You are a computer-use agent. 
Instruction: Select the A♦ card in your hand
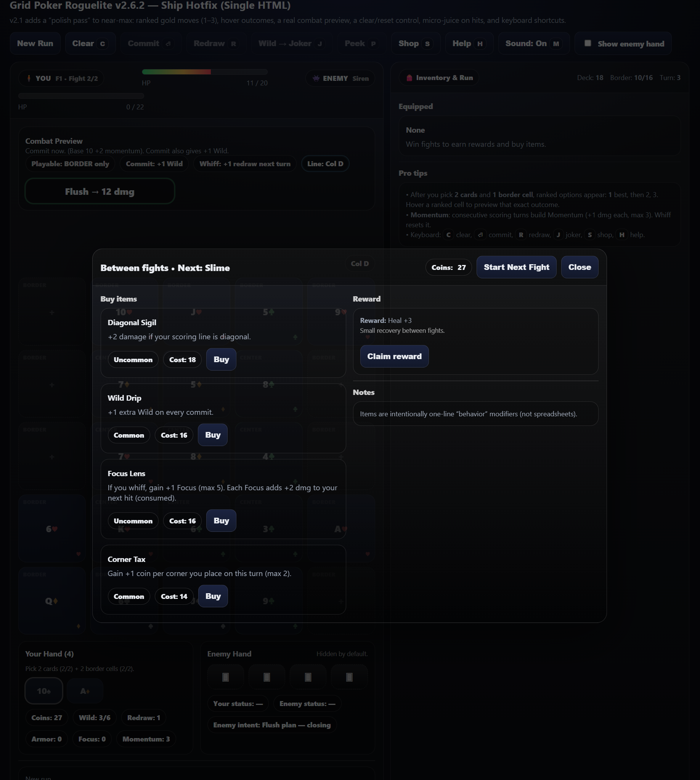coord(85,691)
